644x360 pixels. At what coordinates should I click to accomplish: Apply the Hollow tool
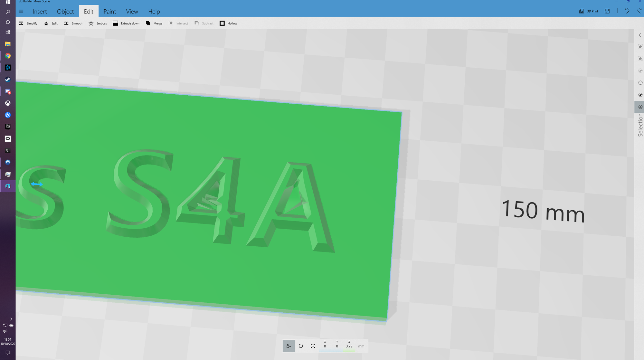click(228, 23)
